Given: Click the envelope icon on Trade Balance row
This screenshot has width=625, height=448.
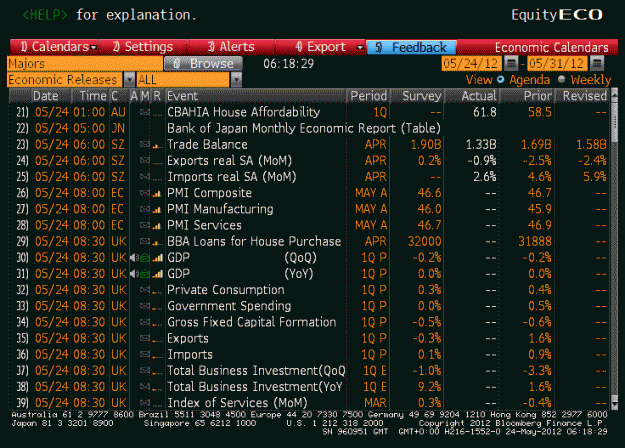Looking at the screenshot, I should pyautogui.click(x=145, y=145).
